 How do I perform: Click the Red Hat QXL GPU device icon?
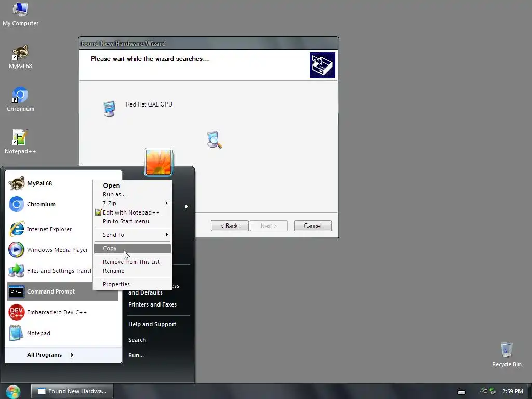pyautogui.click(x=109, y=109)
